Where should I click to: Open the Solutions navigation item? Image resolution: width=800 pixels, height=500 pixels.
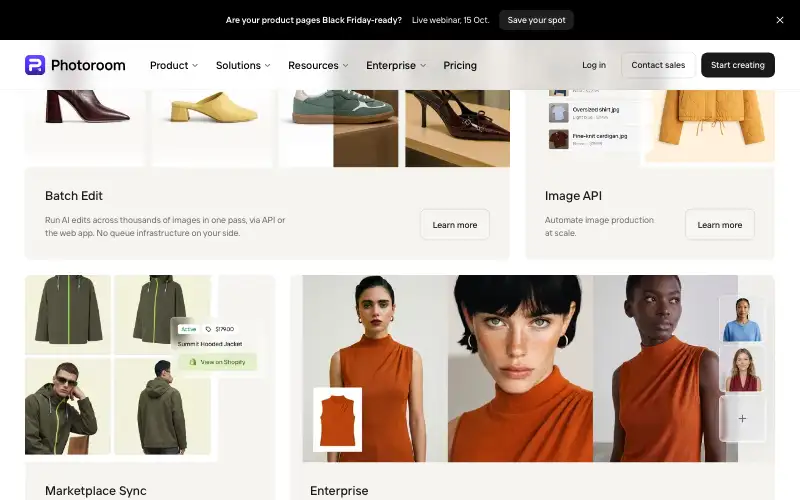click(x=238, y=65)
